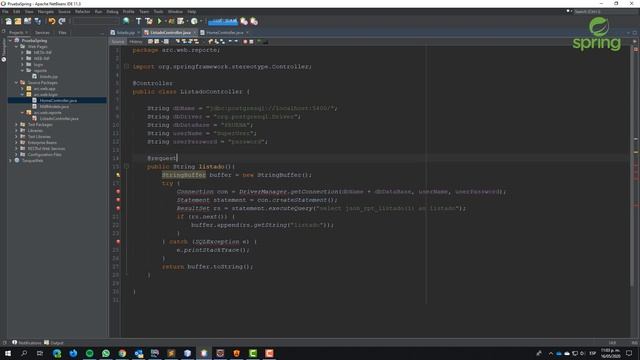Open the Refactor menu

pos(82,12)
